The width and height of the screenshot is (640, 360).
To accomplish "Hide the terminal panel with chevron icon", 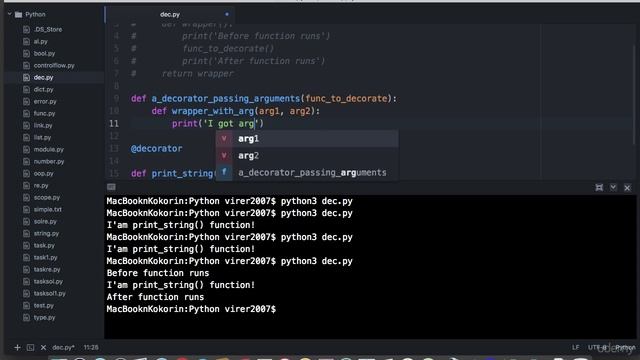I will [613, 187].
